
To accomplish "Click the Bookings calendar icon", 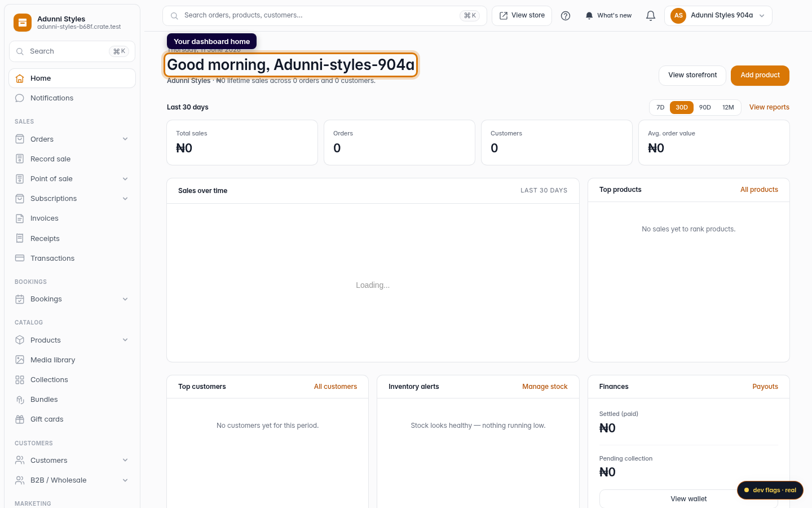I will point(20,299).
